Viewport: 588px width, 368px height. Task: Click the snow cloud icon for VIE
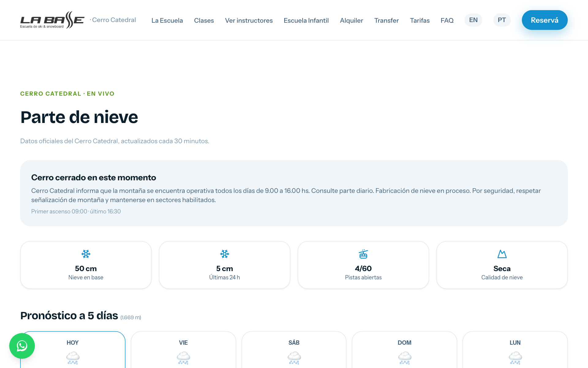(183, 358)
